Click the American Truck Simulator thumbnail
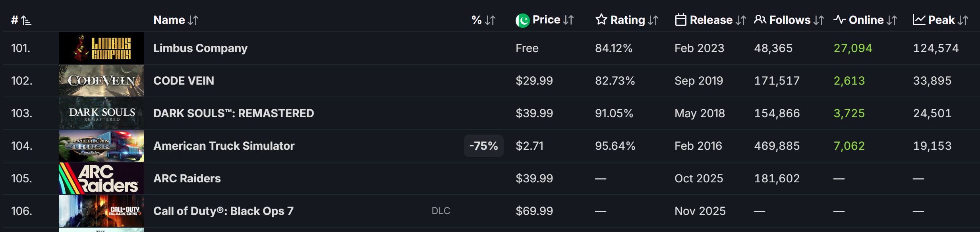This screenshot has width=980, height=232. (x=101, y=146)
